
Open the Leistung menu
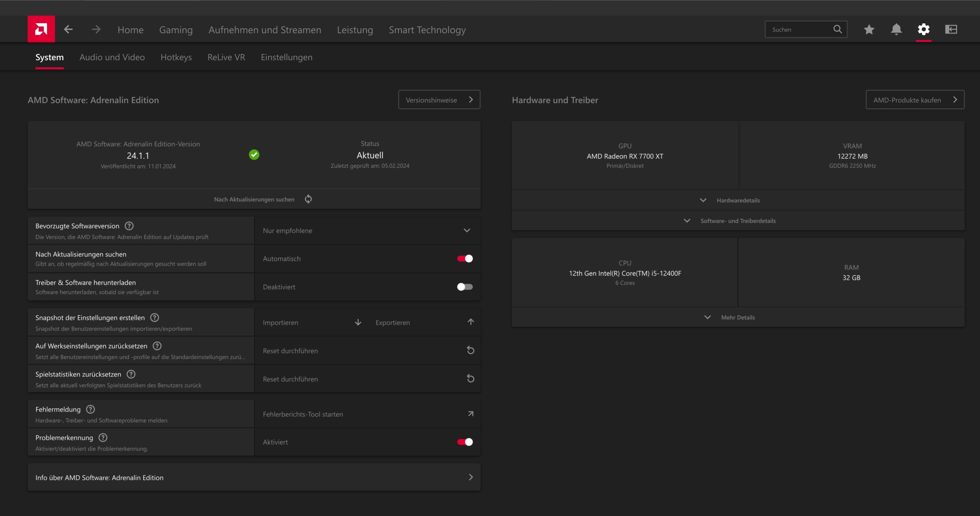[x=355, y=30]
